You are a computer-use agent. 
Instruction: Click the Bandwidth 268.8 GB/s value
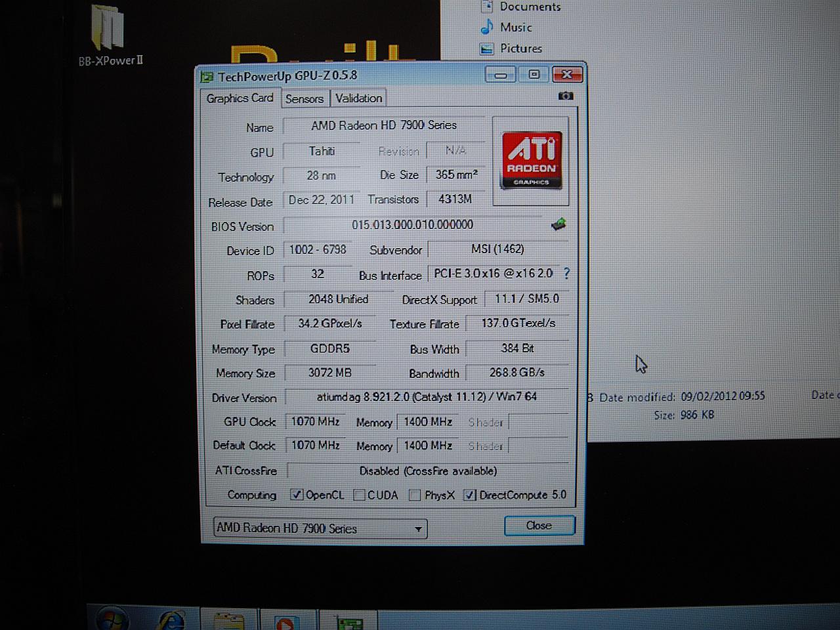[x=518, y=373]
